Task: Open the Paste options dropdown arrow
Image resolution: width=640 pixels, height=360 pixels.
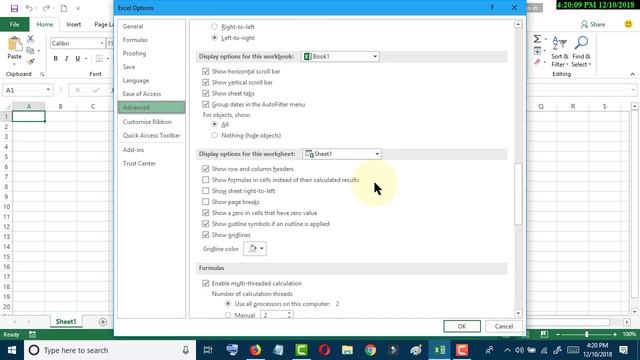Action: [x=14, y=64]
